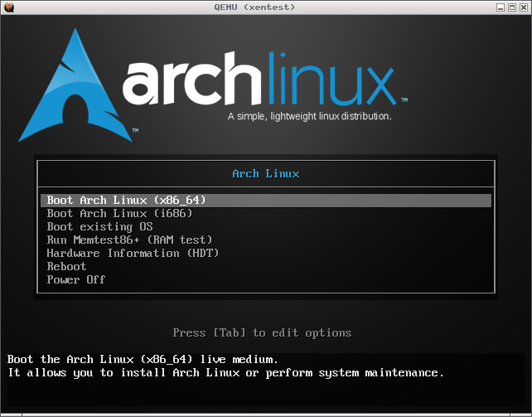Open Hardware Information (HDT) entry
The width and height of the screenshot is (532, 417).
[133, 254]
